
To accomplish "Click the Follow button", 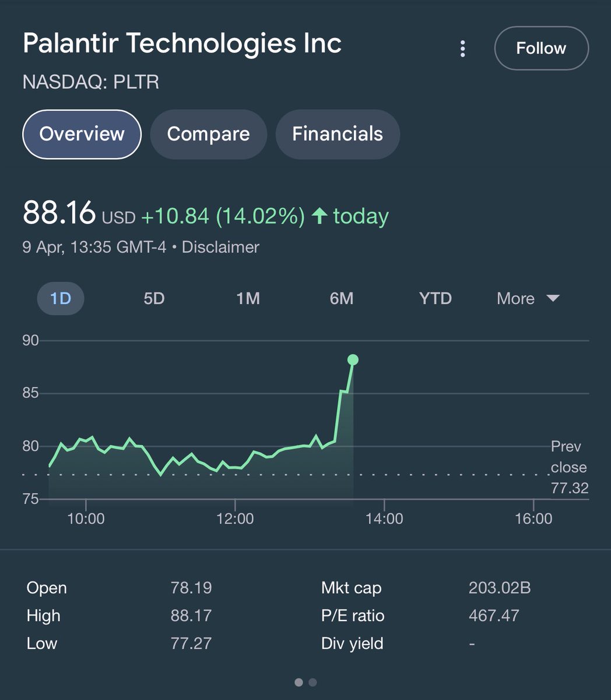I will tap(541, 48).
